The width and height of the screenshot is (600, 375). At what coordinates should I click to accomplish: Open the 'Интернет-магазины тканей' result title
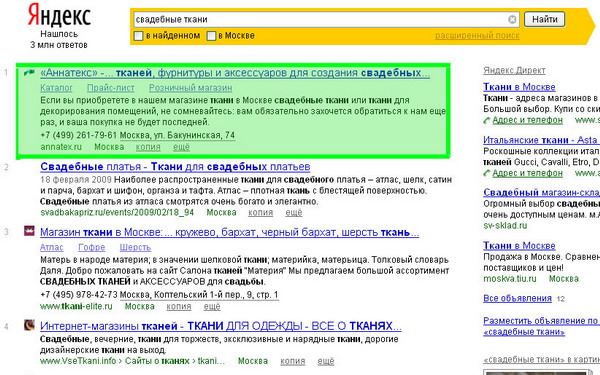click(221, 326)
